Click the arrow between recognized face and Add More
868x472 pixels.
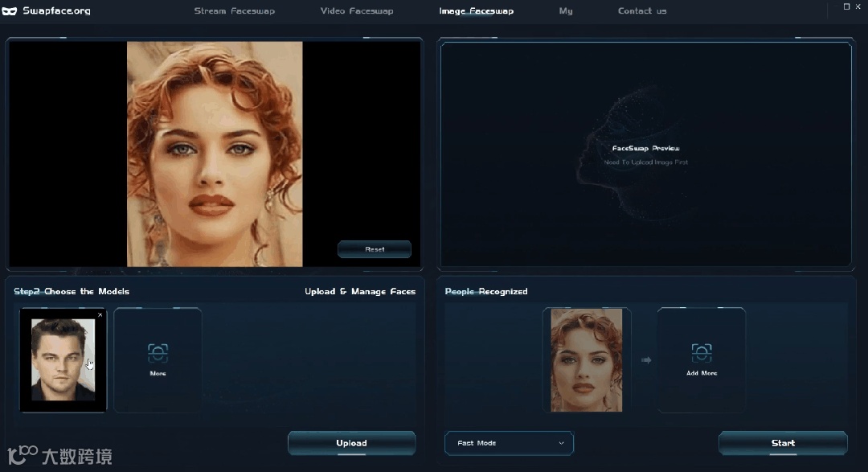tap(646, 360)
